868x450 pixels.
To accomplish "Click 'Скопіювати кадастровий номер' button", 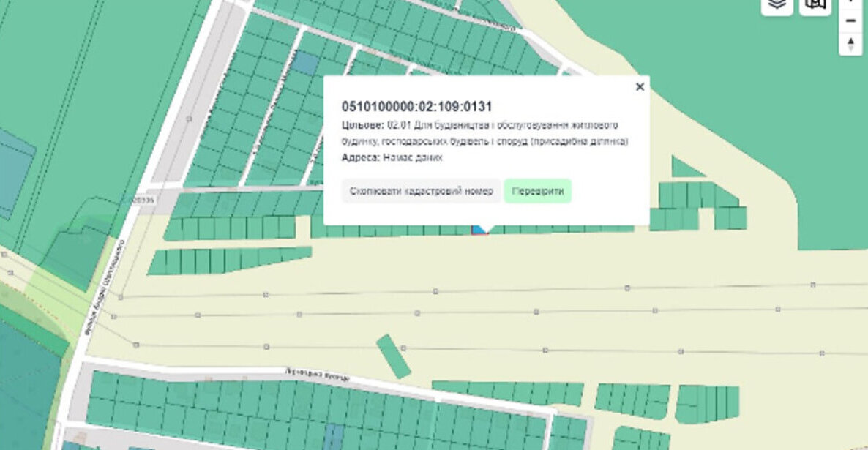I will pos(421,192).
